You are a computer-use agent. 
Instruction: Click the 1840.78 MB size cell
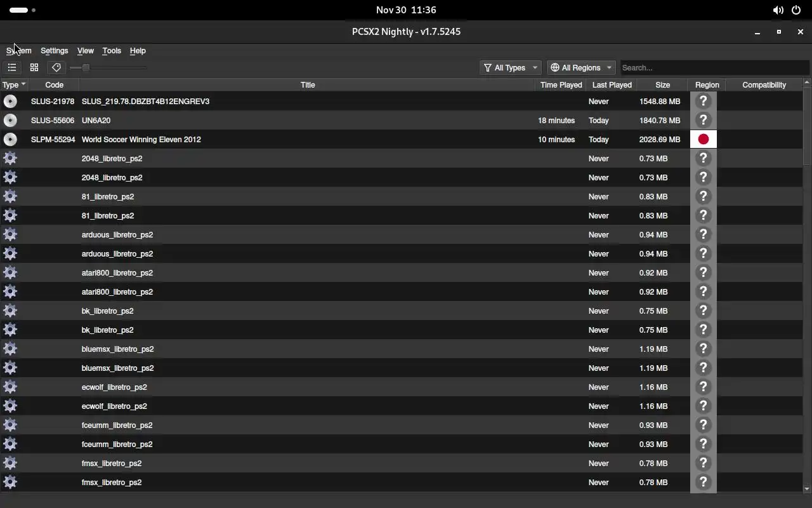660,120
